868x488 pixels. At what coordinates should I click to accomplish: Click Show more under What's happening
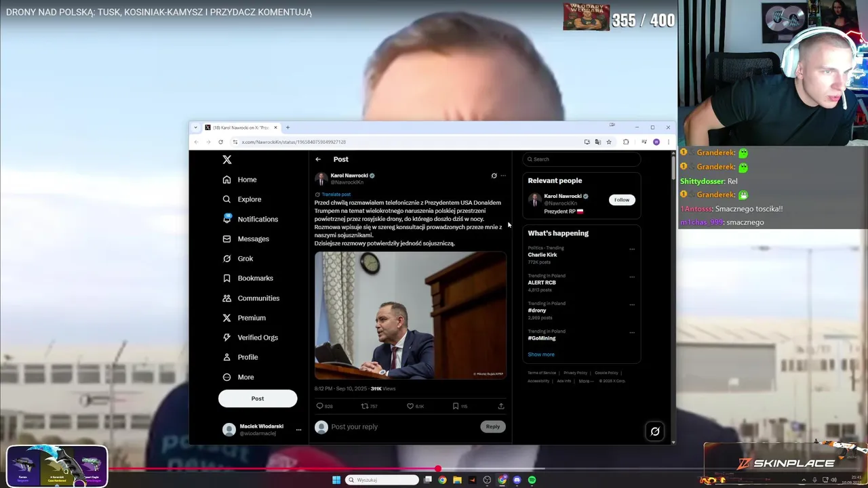[541, 354]
